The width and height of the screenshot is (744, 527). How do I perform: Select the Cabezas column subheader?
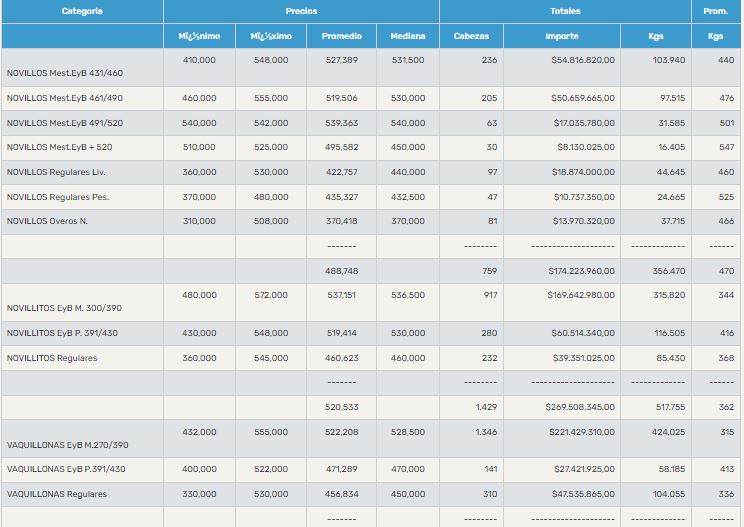[x=471, y=36]
